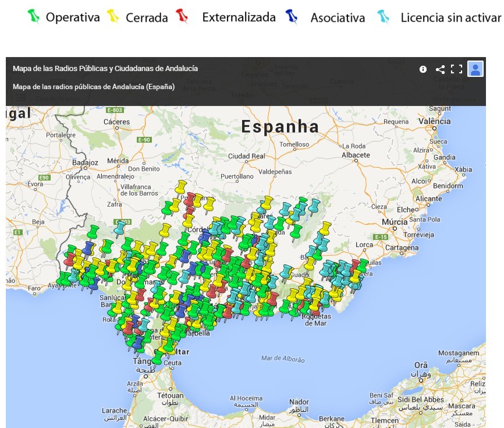Image resolution: width=504 pixels, height=428 pixels.
Task: Click the Cartagena city label
Action: 402,247
